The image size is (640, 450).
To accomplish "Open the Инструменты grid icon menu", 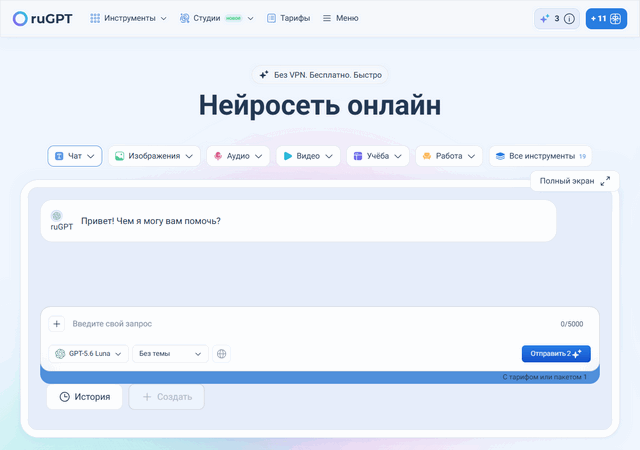I will click(x=95, y=18).
